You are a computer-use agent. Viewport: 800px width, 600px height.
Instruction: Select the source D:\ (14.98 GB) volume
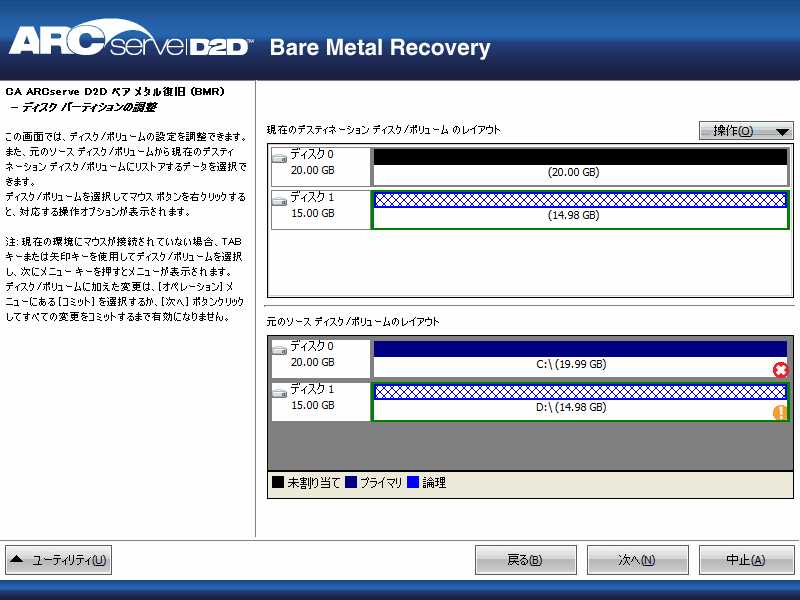pyautogui.click(x=581, y=402)
